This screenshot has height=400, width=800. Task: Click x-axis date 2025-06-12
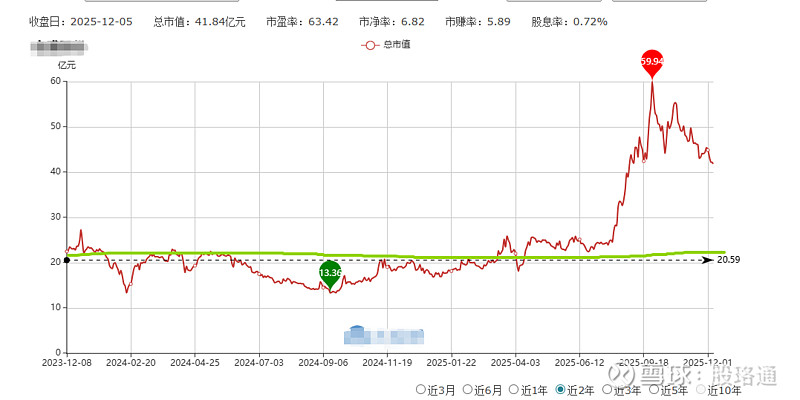579,362
